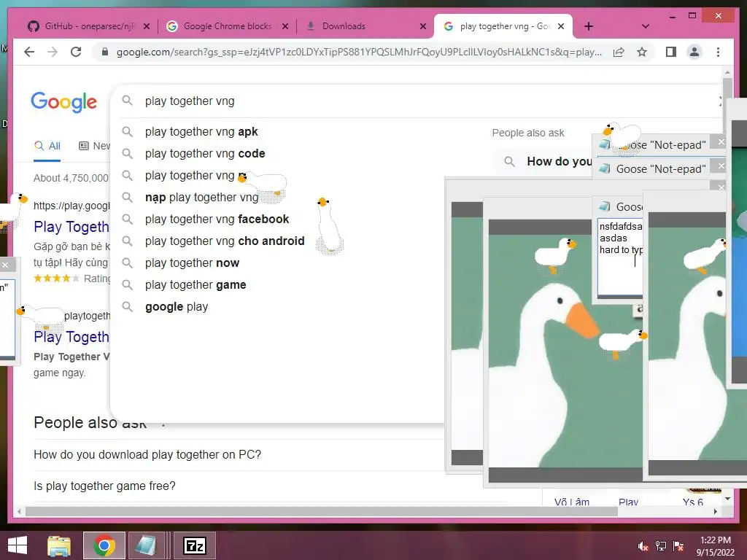Select the All search results tab

pos(47,146)
